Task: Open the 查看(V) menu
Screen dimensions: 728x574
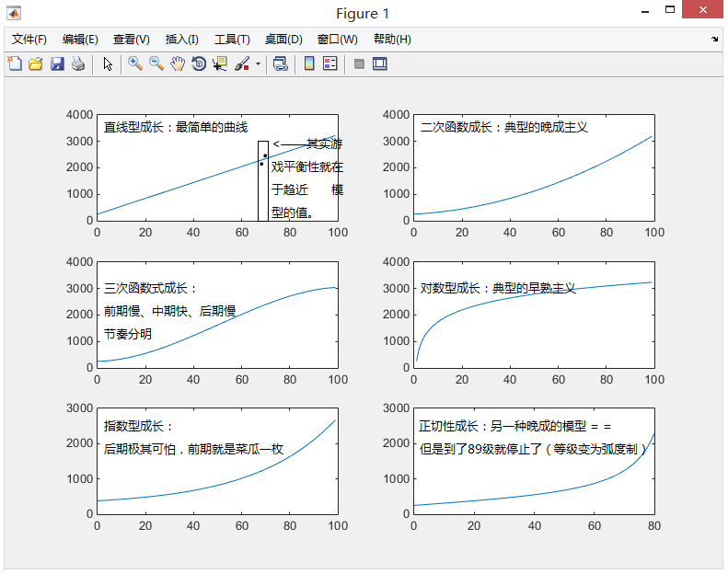Action: point(132,40)
